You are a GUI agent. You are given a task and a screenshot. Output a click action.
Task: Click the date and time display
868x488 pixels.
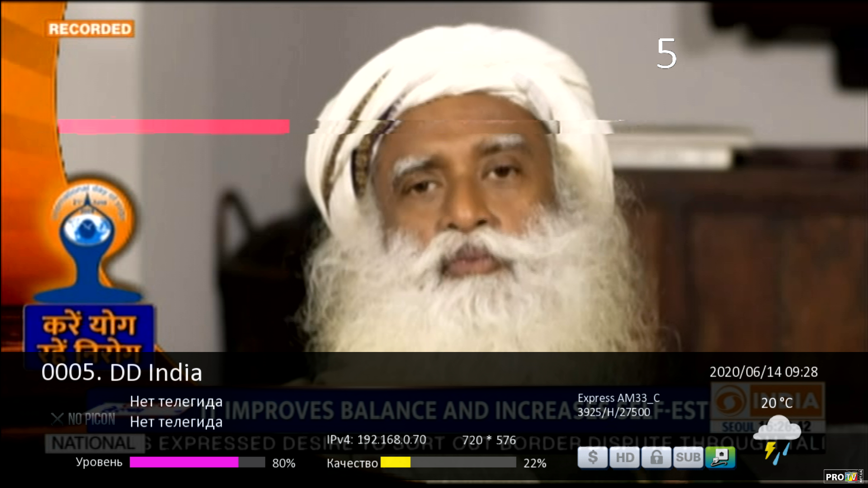764,372
